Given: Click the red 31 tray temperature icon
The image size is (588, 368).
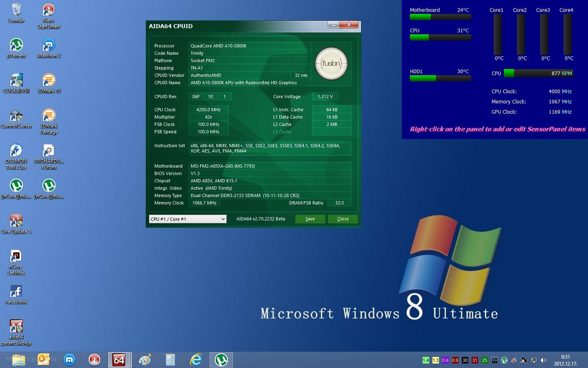Looking at the screenshot, I should tap(475, 360).
